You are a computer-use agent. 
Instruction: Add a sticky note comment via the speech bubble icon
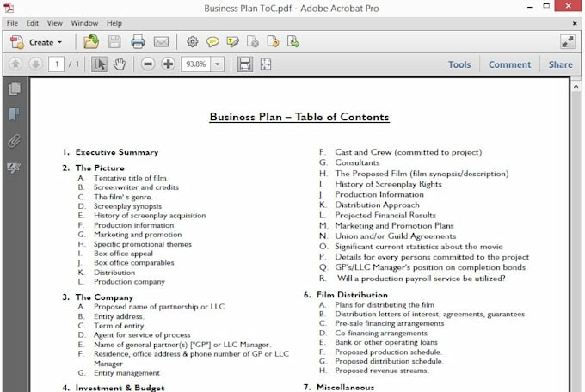(x=212, y=42)
